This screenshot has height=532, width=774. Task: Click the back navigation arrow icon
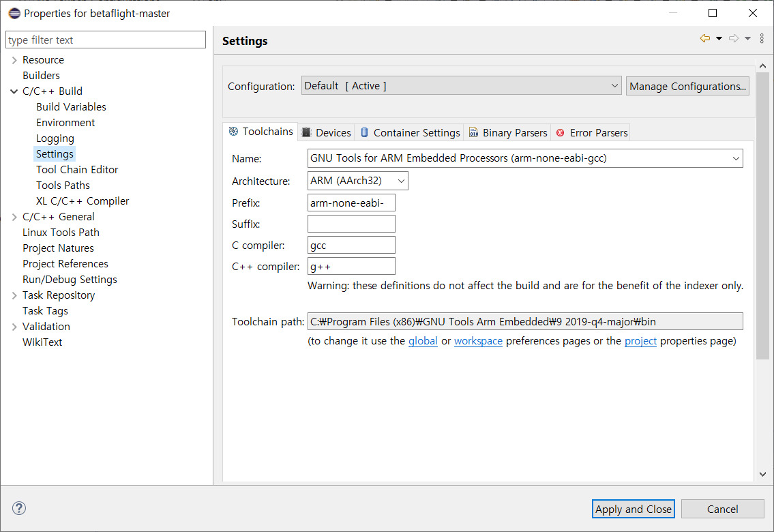(705, 38)
